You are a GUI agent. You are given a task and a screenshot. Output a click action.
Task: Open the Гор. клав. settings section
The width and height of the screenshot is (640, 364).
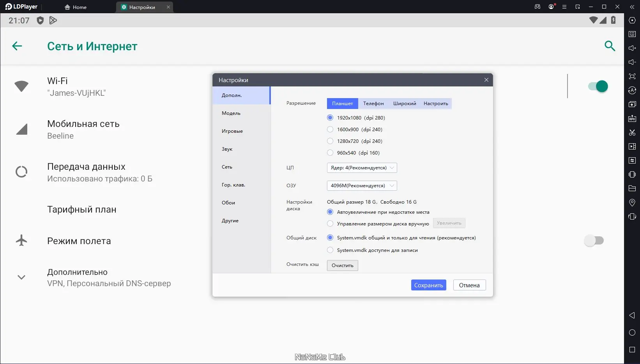[x=241, y=185]
